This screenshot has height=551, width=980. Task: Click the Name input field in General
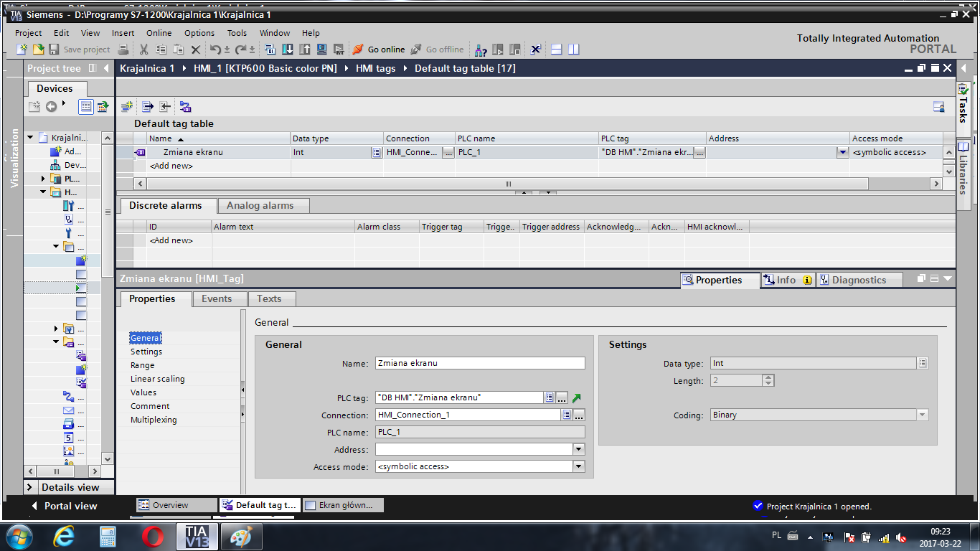[480, 363]
